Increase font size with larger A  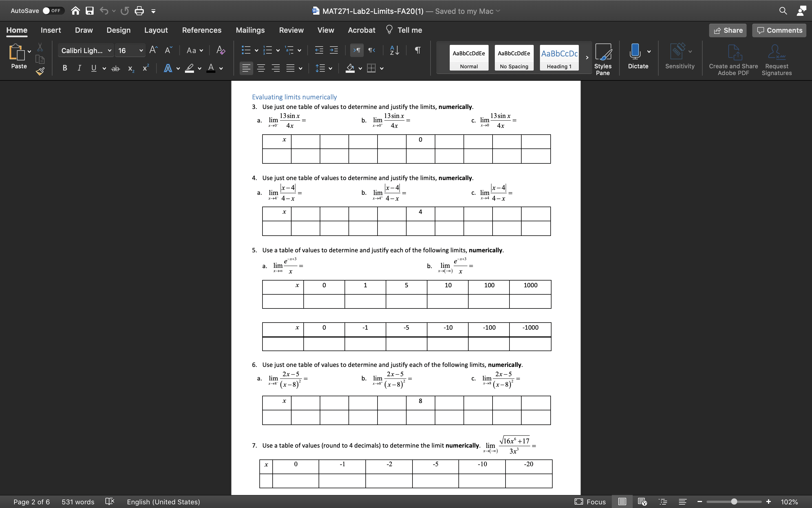[153, 50]
